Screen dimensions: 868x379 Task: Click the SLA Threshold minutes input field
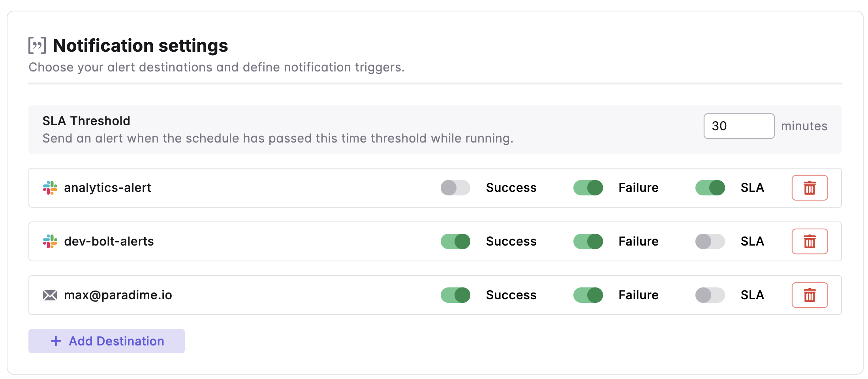click(739, 126)
